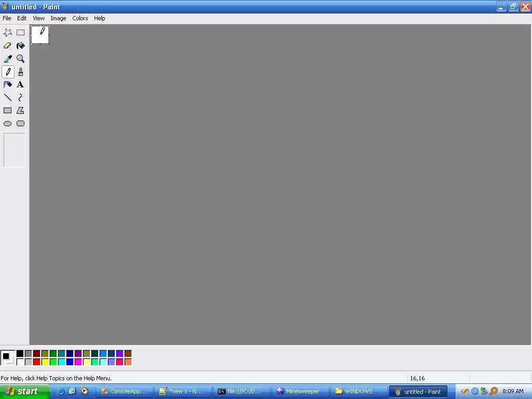Open the Image menu
Viewport: 532px width, 399px height.
[x=58, y=18]
